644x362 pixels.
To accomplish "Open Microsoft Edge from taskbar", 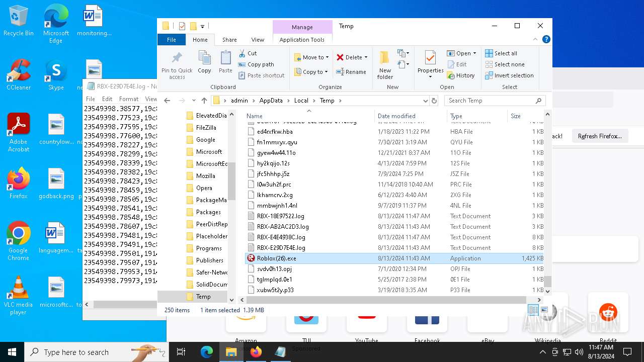I will tap(207, 352).
